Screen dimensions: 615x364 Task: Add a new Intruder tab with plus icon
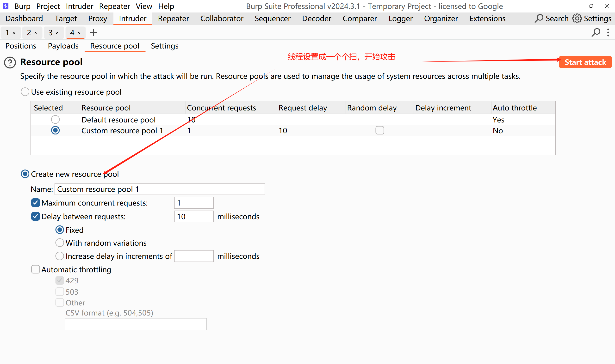93,32
